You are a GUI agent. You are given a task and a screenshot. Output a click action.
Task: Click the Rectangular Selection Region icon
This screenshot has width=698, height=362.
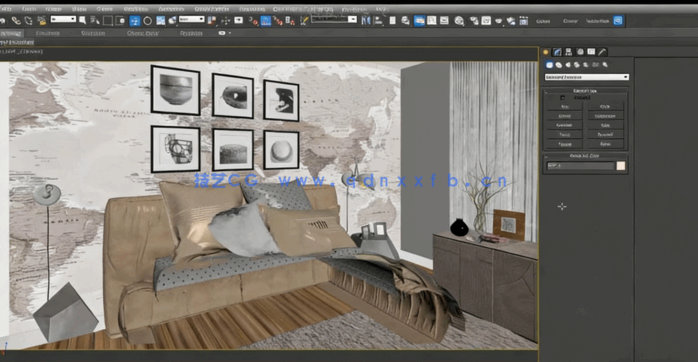click(108, 20)
